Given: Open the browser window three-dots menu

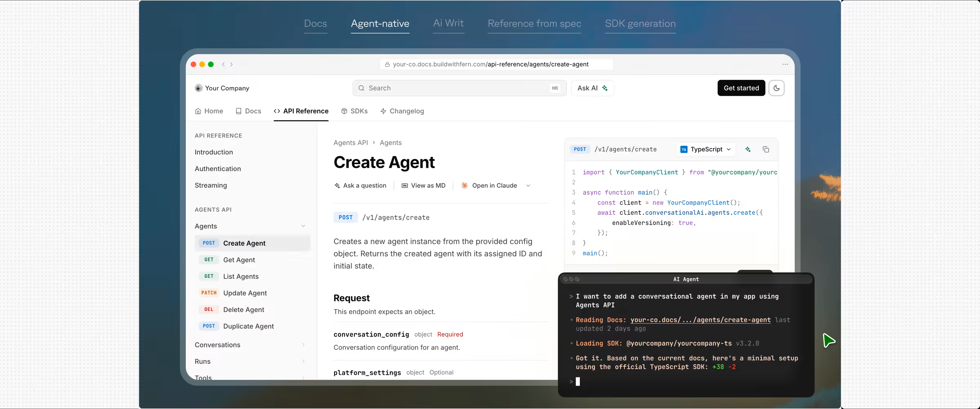Looking at the screenshot, I should tap(785, 64).
